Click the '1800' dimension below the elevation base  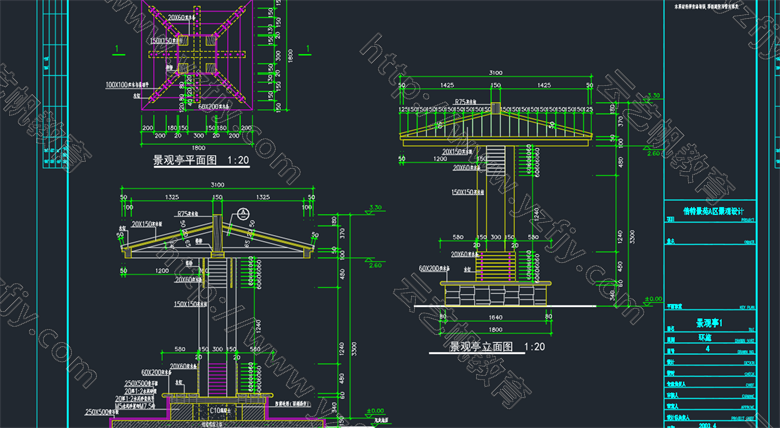(x=495, y=329)
